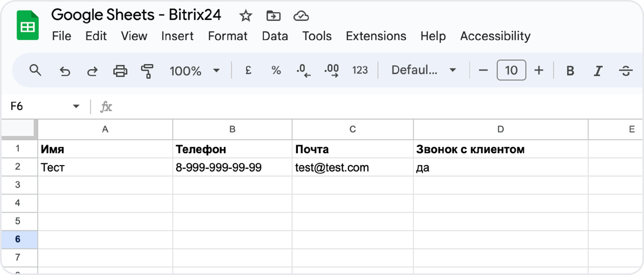Undo the last action
Image resolution: width=644 pixels, height=275 pixels.
click(64, 71)
